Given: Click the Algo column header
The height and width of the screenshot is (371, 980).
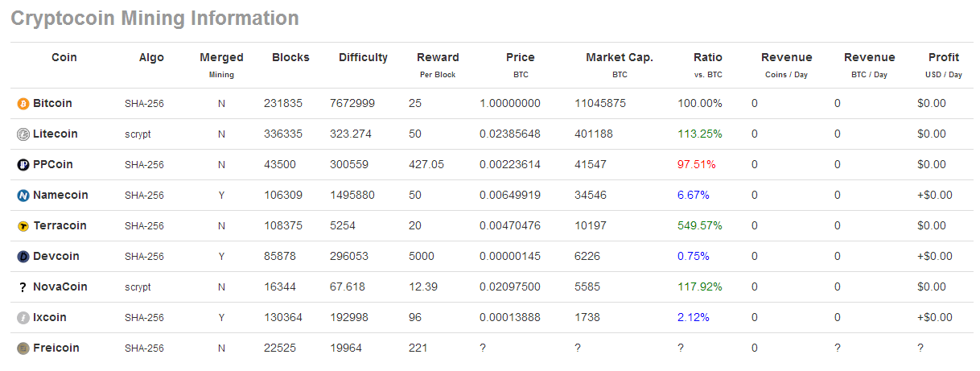Looking at the screenshot, I should tap(151, 58).
